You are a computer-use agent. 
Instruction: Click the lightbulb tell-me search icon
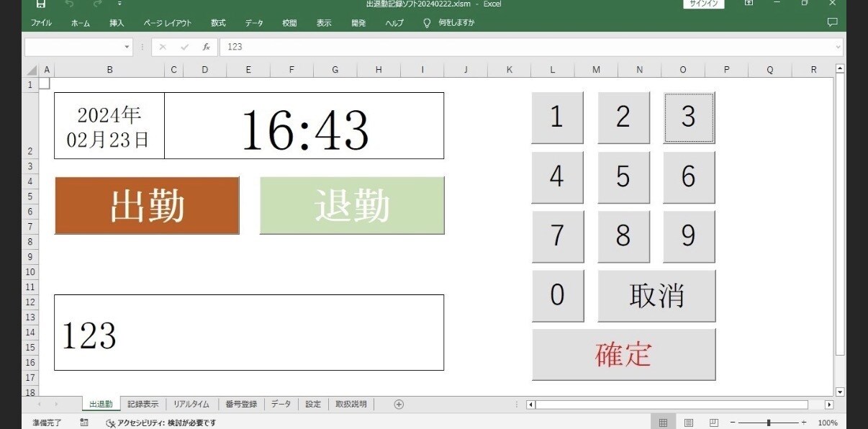(427, 23)
